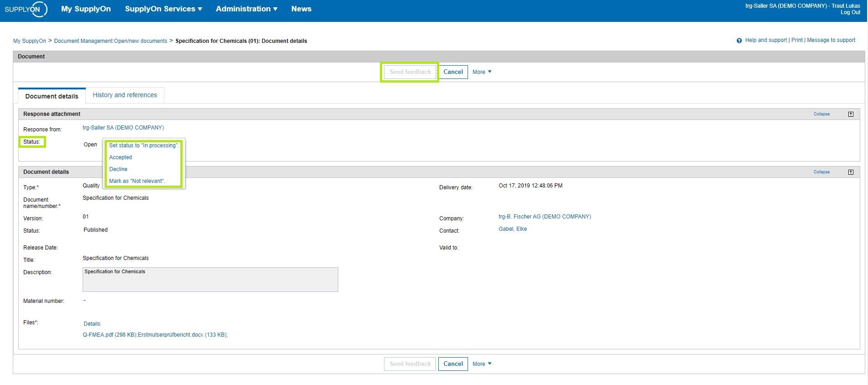
Task: Click document type value Quality
Action: pyautogui.click(x=91, y=186)
